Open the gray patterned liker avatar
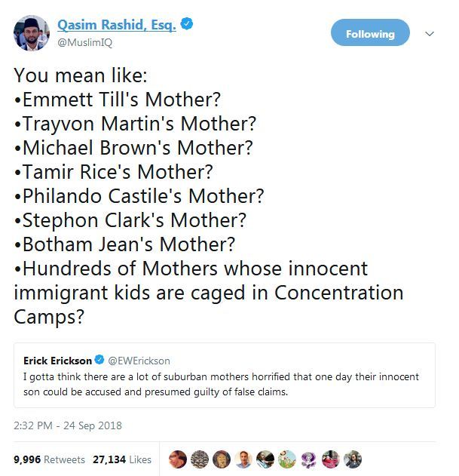Viewport: 459px width, 476px height. coord(199,459)
